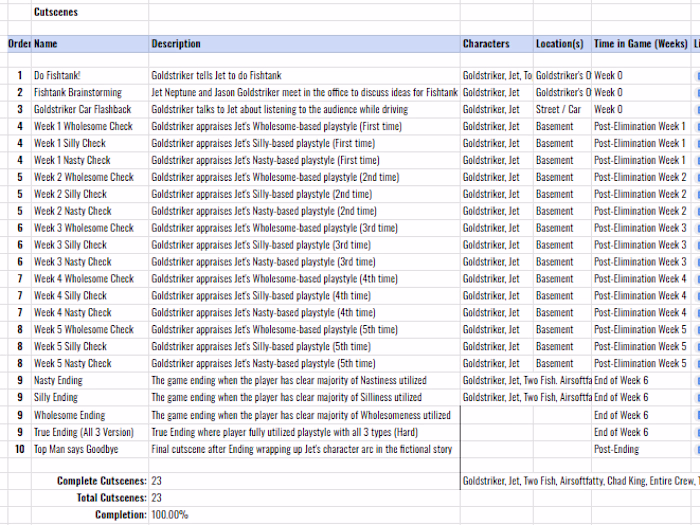Click the Street / Car location cell
Viewport: 700px width, 525px height.
559,109
